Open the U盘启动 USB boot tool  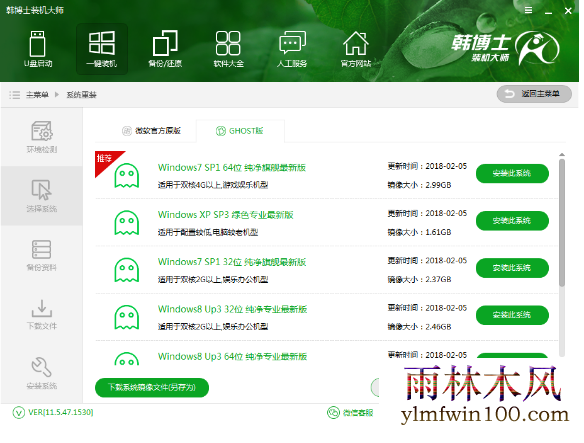pos(38,49)
